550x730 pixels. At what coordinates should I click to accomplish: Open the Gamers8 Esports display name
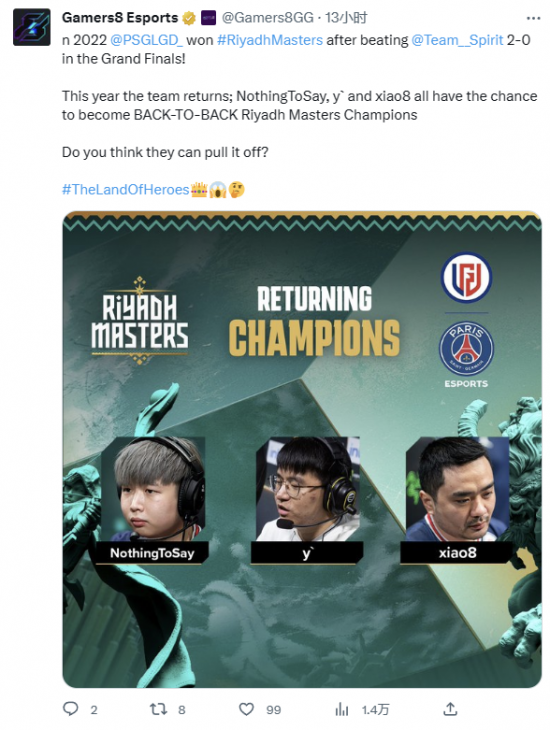(120, 18)
